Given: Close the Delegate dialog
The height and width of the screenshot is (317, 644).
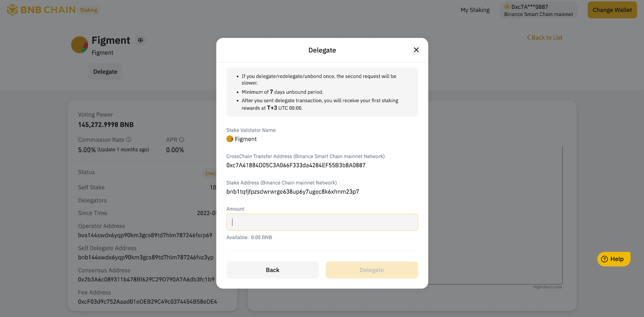Looking at the screenshot, I should 416,50.
